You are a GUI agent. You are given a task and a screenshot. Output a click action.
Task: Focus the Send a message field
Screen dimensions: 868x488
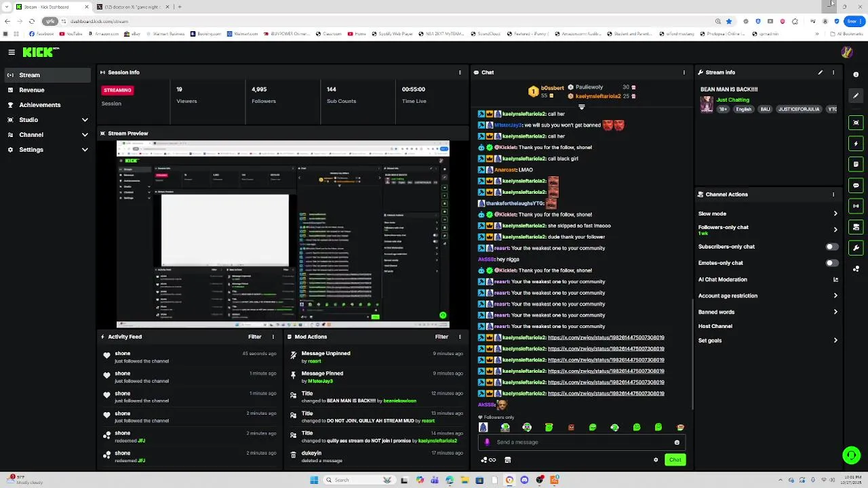(582, 443)
